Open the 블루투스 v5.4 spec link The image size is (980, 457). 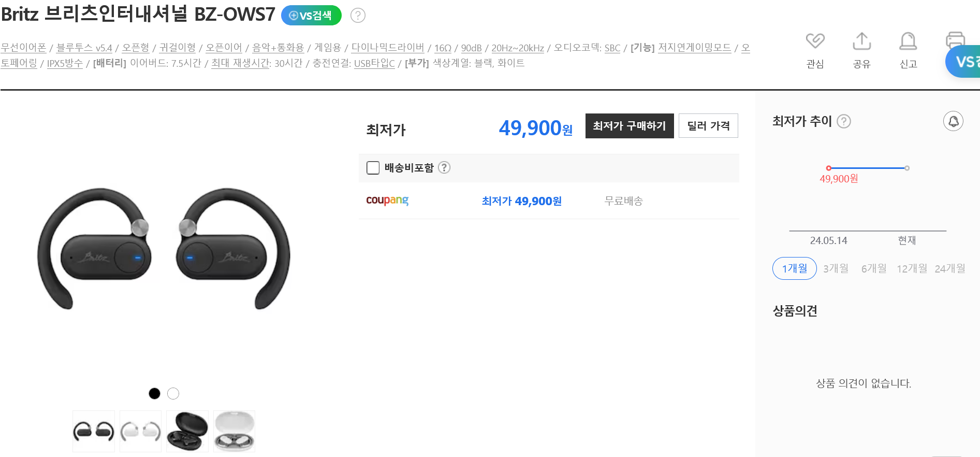[84, 48]
